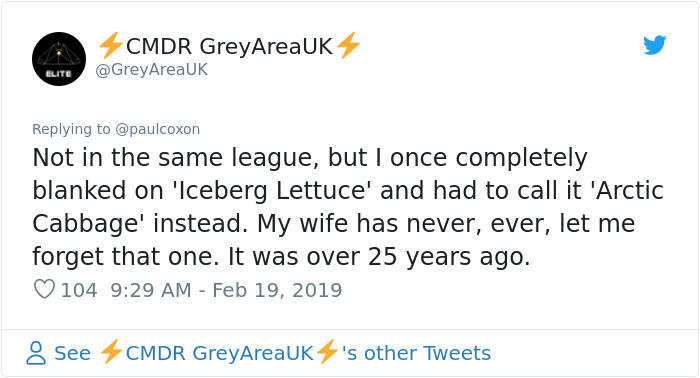
Task: Open the @GreyAreaUK handle link
Action: click(152, 70)
